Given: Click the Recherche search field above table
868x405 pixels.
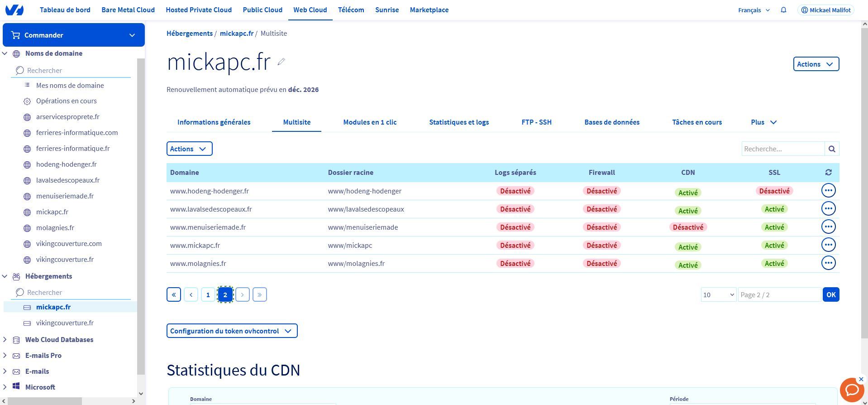Looking at the screenshot, I should (x=782, y=149).
